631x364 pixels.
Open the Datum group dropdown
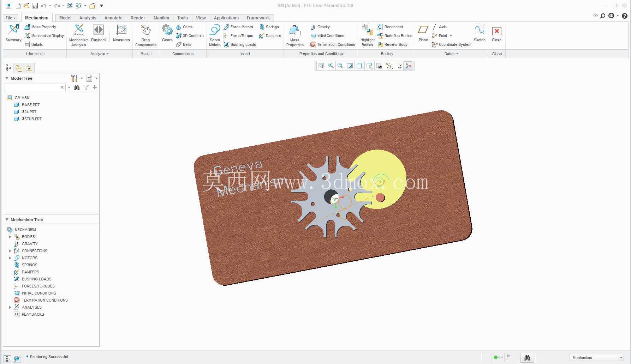point(452,54)
